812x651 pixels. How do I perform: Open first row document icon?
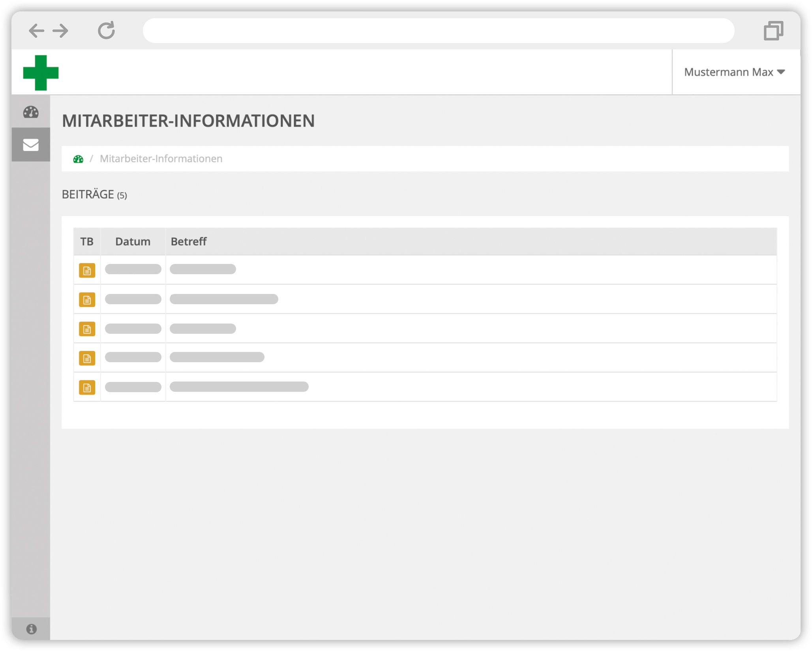click(x=87, y=270)
